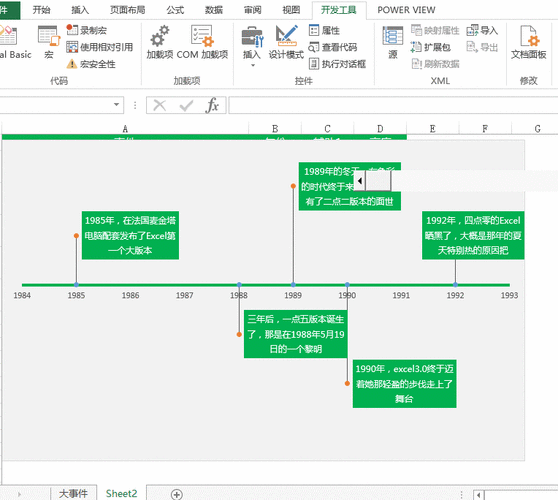The width and height of the screenshot is (558, 500).
Task: Select column B header
Action: tap(275, 128)
